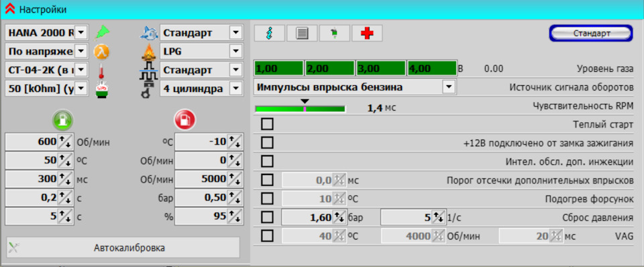Image resolution: width=644 pixels, height=267 pixels.
Task: Click the 95 % stepper arrows
Action: click(234, 216)
